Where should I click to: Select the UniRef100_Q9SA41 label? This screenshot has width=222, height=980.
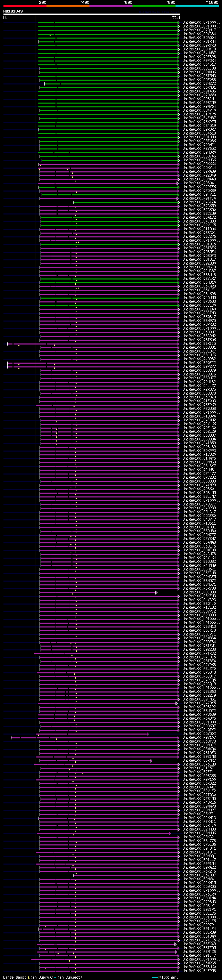coord(199,183)
